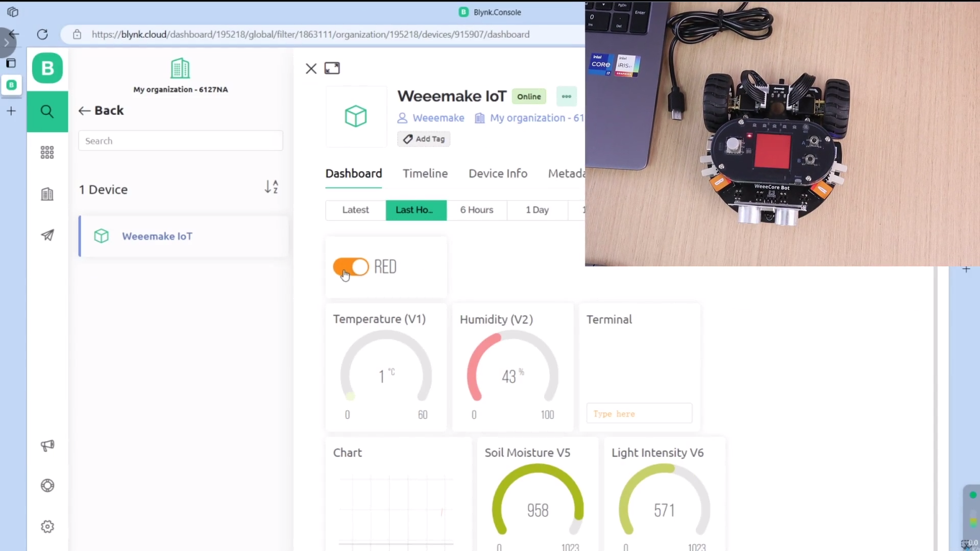The width and height of the screenshot is (980, 551).
Task: Open the settings gear icon in sidebar
Action: (x=47, y=527)
